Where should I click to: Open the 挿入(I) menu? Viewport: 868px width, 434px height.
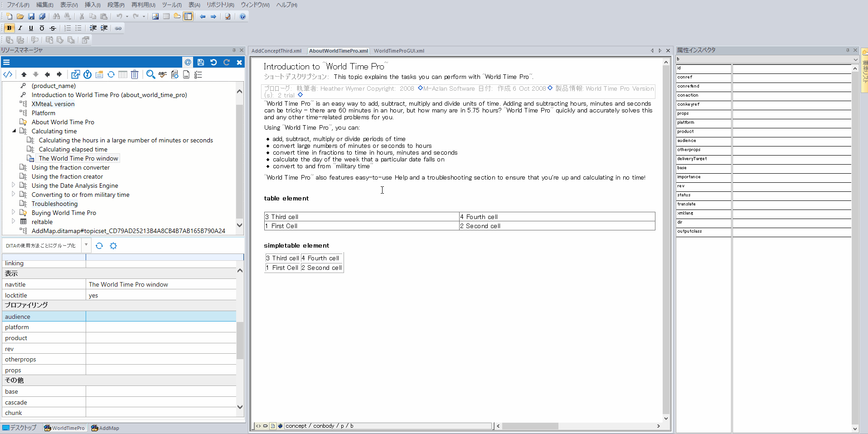(x=92, y=5)
